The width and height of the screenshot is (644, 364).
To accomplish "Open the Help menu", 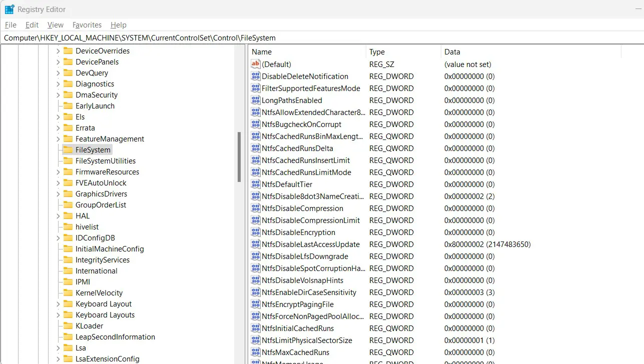I will click(119, 25).
